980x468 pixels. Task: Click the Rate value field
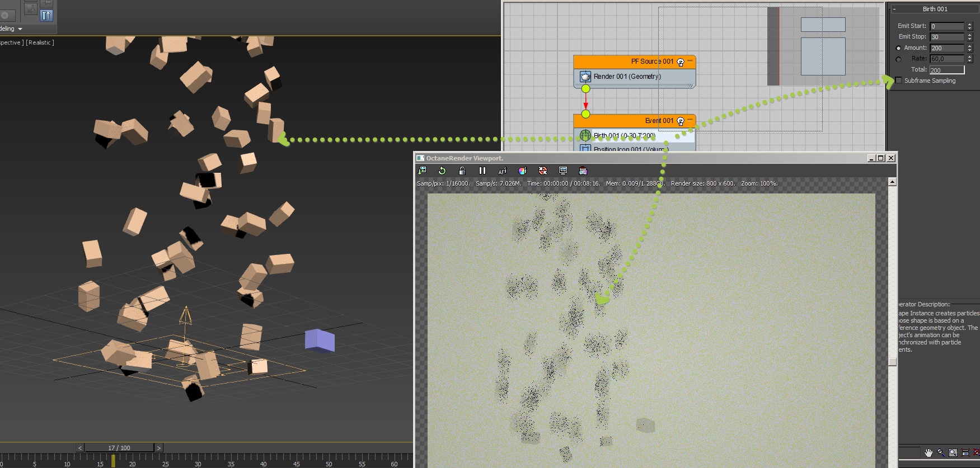pyautogui.click(x=947, y=59)
